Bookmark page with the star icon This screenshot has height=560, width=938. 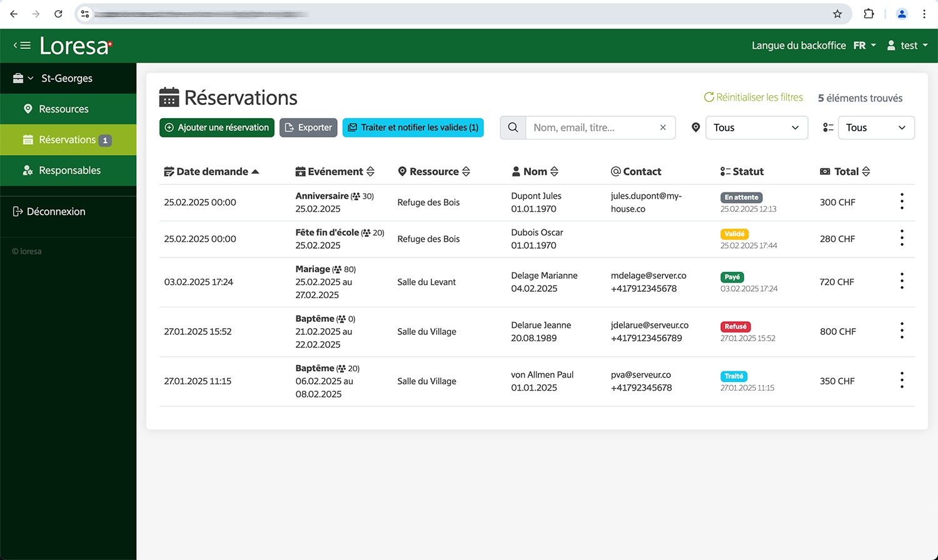point(837,14)
